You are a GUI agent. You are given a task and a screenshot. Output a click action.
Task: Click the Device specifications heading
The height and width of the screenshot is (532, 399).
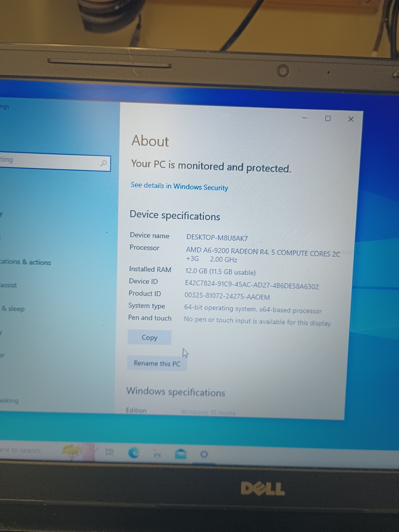click(175, 215)
